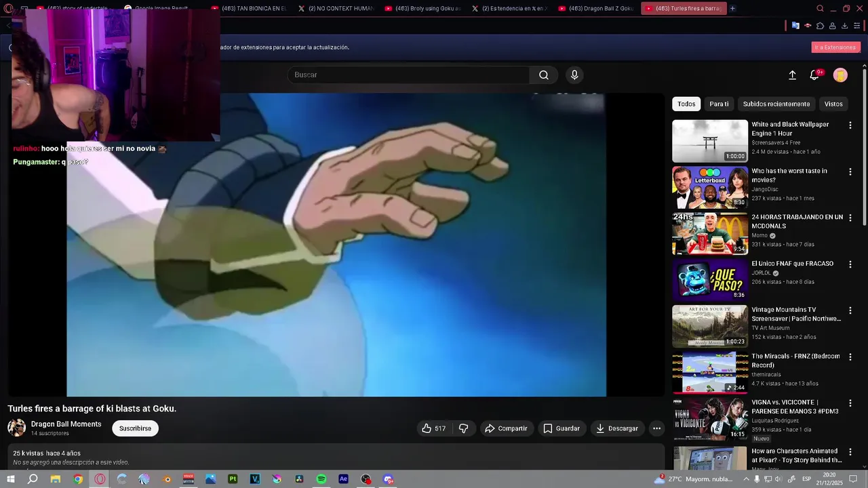Open browser extensions puzzle icon
Screen dimensions: 868x488
coord(820,26)
